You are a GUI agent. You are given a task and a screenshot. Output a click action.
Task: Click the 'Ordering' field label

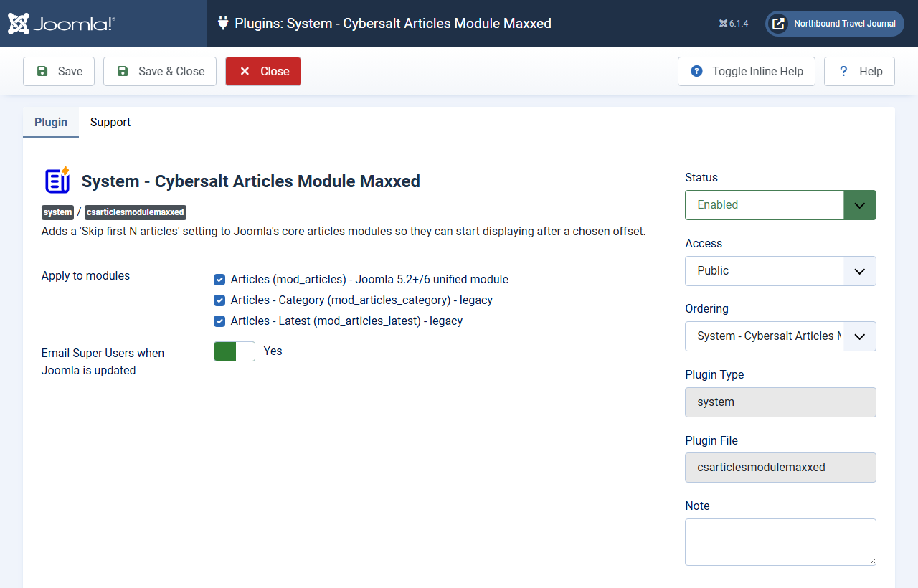point(706,309)
